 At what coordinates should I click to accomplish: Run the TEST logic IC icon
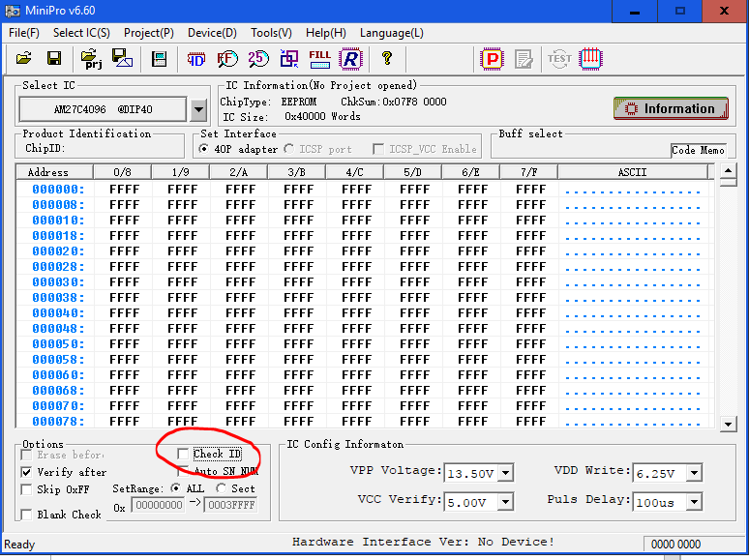[x=559, y=59]
